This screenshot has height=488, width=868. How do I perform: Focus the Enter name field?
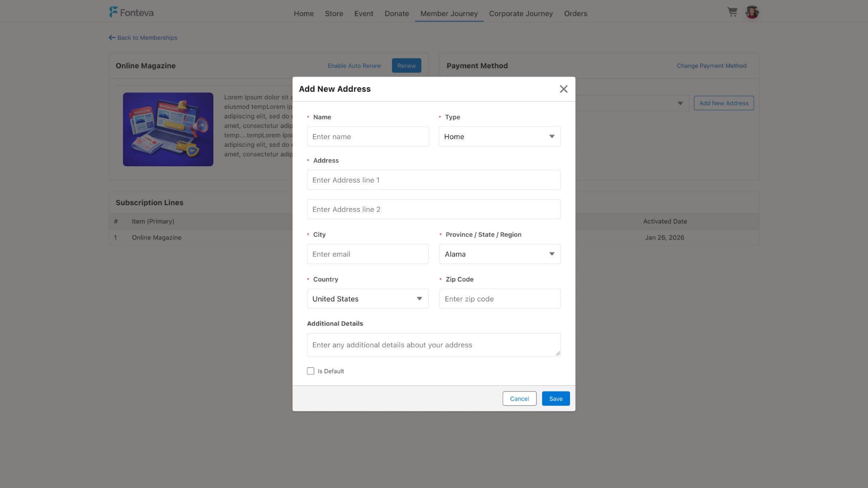click(368, 136)
